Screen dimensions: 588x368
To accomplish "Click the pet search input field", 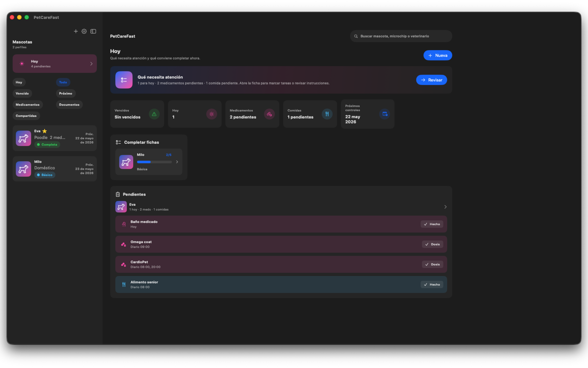I will point(401,36).
